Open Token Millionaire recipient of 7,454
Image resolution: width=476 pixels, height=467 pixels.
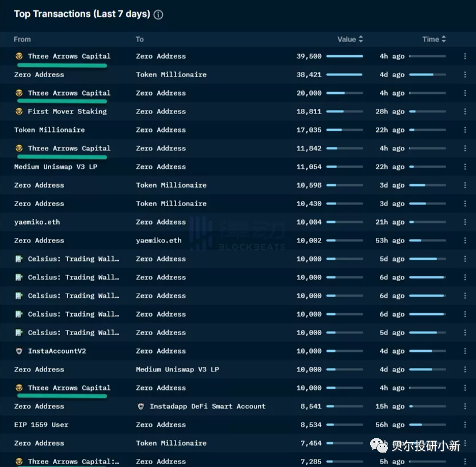point(171,443)
